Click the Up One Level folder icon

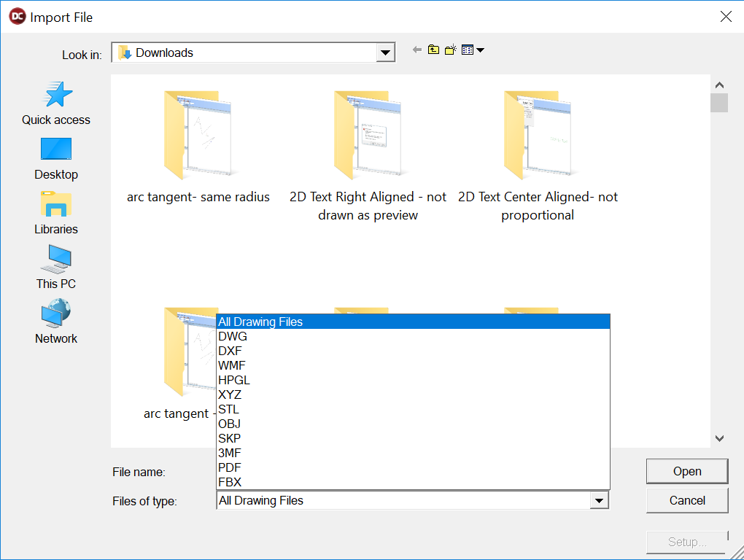[434, 50]
